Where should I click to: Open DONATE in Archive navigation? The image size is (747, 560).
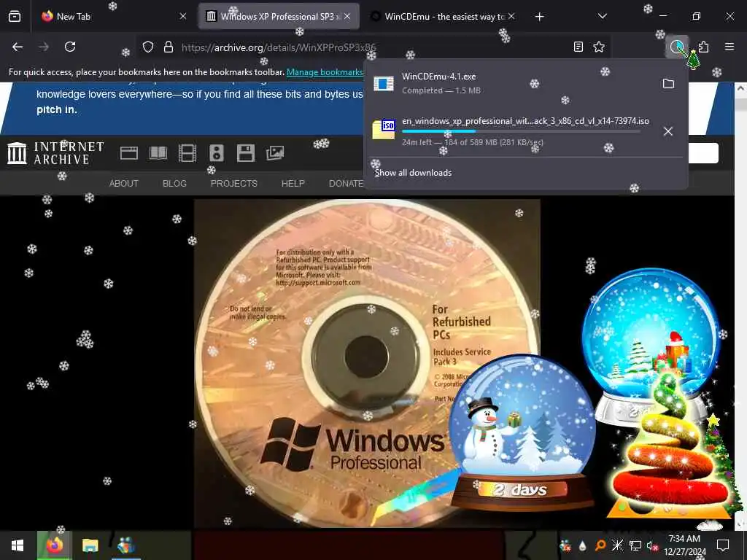pyautogui.click(x=347, y=183)
